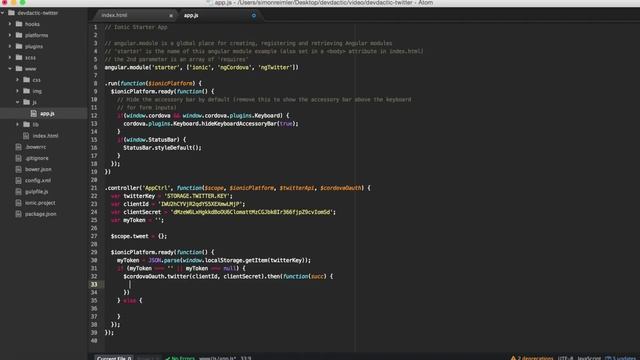Expand the hooks folder arrow
The image size is (640, 360).
(x=10, y=24)
